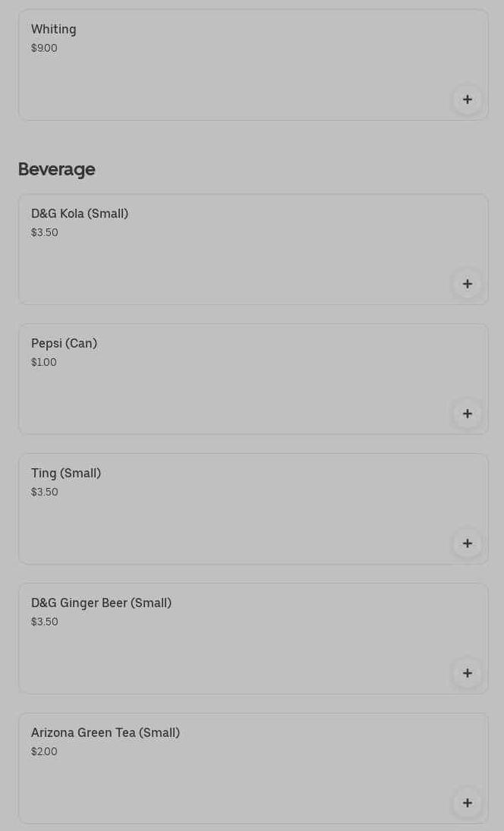The width and height of the screenshot is (504, 831).
Task: Add Pepsi (Can) using its plus icon
Action: 467,414
